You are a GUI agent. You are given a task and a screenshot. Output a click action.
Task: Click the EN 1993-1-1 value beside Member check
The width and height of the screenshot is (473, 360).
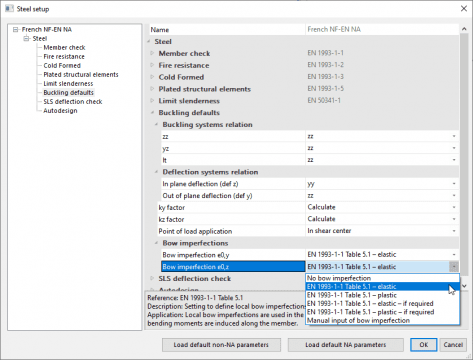click(325, 53)
